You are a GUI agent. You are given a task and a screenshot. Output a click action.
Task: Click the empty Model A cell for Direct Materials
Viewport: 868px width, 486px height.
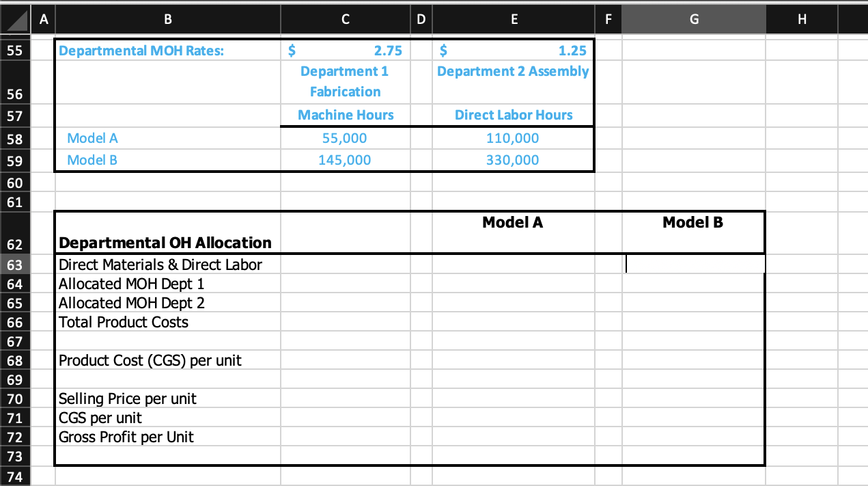(x=513, y=265)
